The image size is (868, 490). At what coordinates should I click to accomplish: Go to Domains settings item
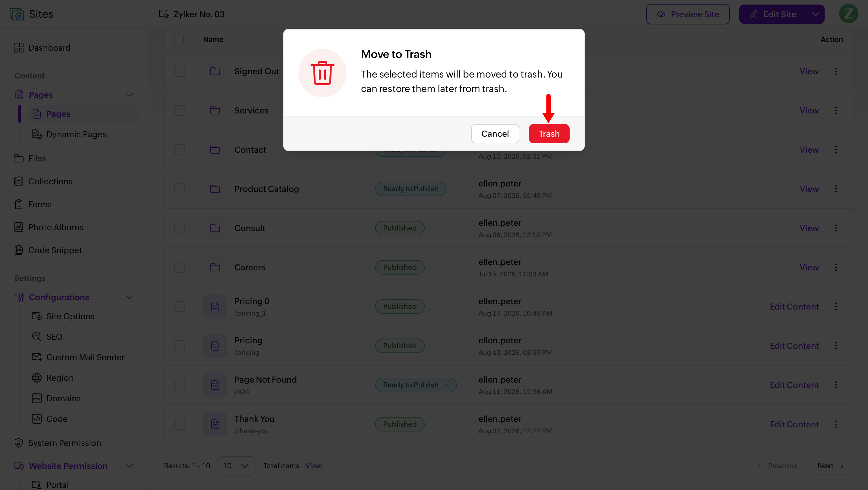tap(63, 398)
